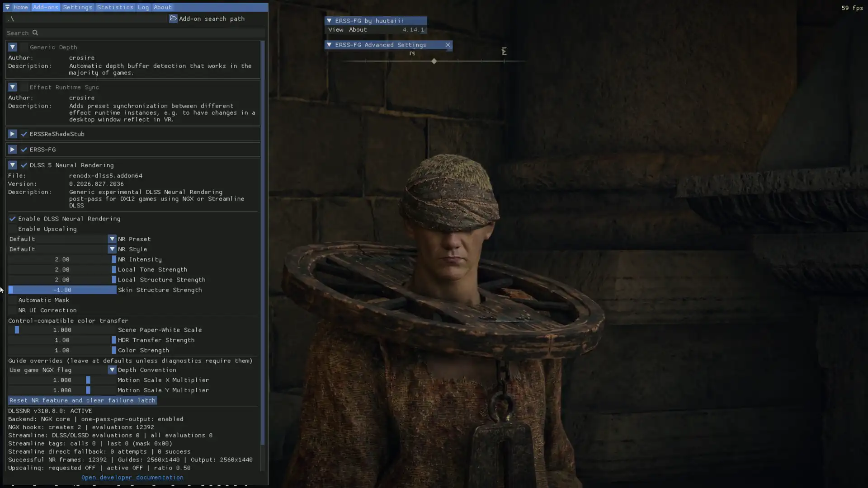
Task: Click the version value 0.2026.827.2036
Action: pos(96,184)
